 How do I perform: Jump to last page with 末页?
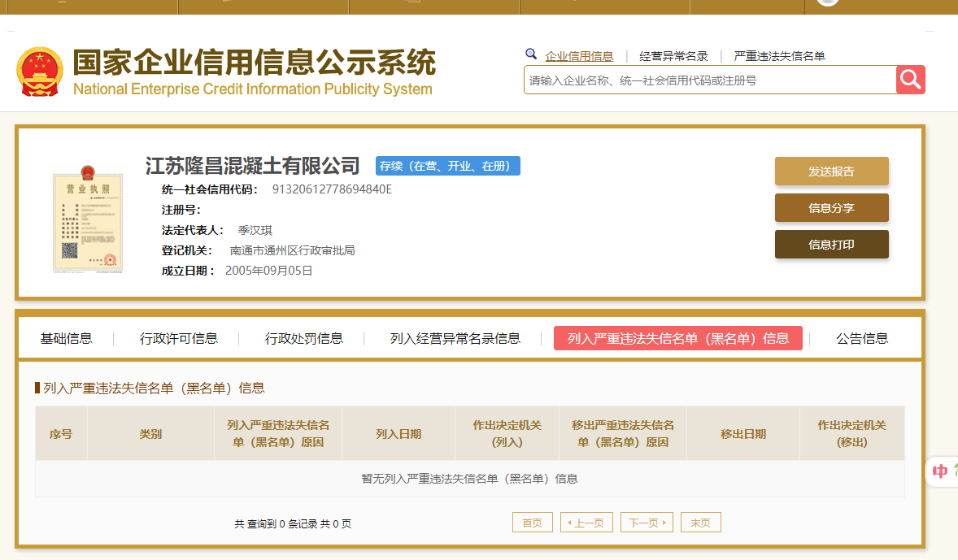click(x=700, y=523)
